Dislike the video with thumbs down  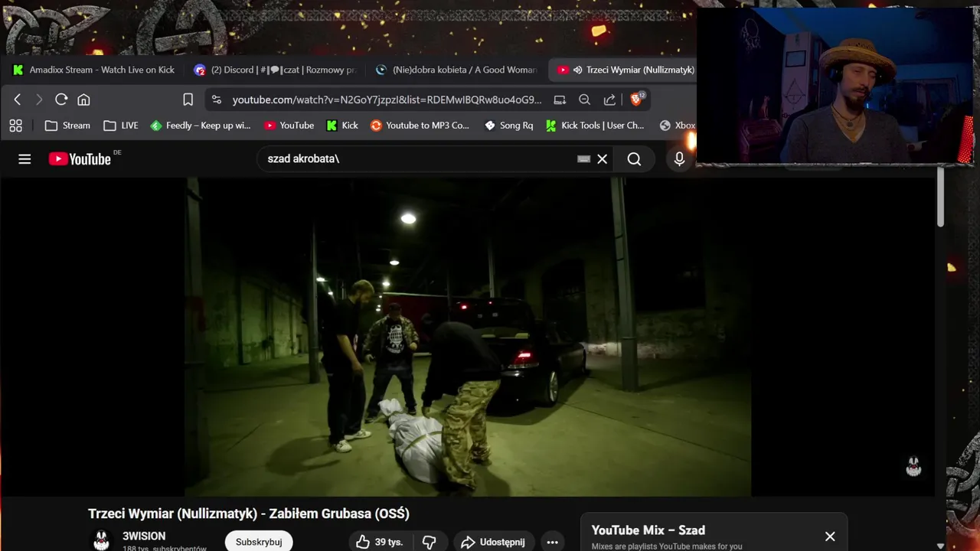[x=430, y=542]
